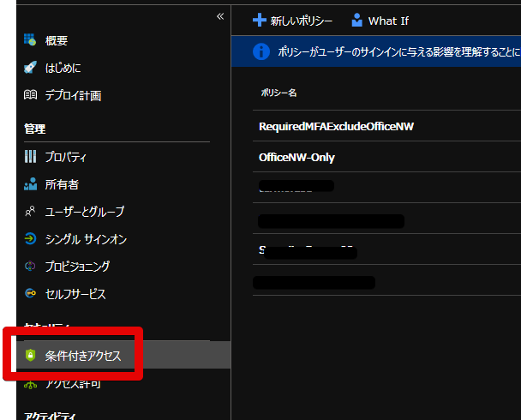Create 新しいポリシー
521x420 pixels.
(x=302, y=21)
